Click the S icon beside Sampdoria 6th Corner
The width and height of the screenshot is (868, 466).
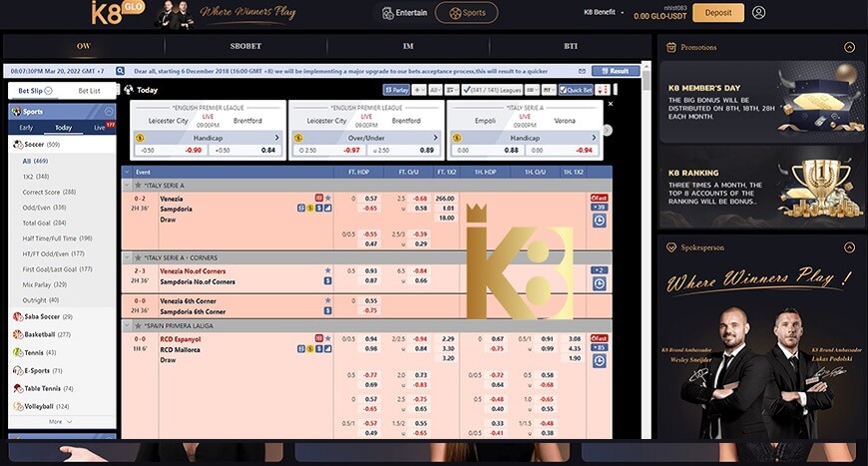tap(327, 310)
